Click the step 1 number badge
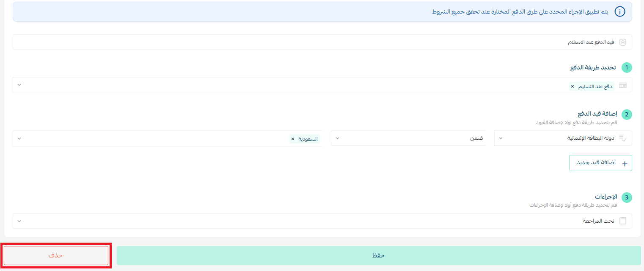Screen dimensions: 644x271 (626, 67)
